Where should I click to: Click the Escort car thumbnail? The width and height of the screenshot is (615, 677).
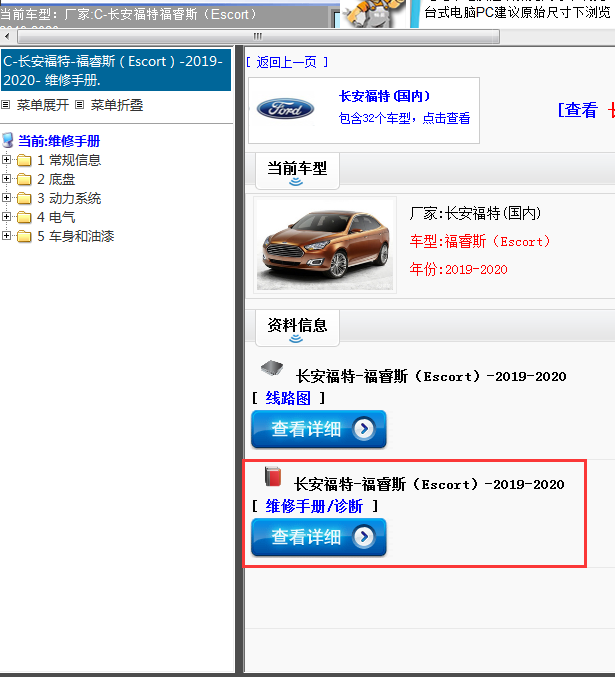click(x=325, y=245)
